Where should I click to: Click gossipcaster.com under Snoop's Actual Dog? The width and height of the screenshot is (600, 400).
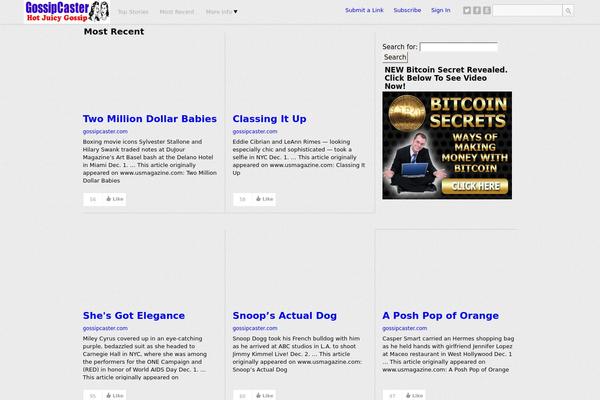[255, 328]
